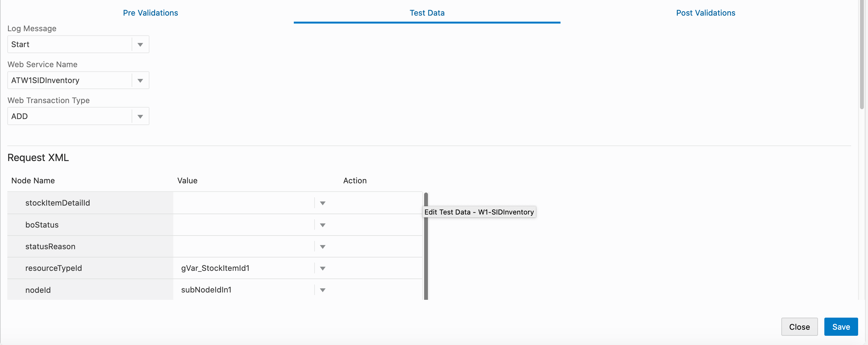The width and height of the screenshot is (868, 345).
Task: Open the Log Message dropdown
Action: click(140, 44)
